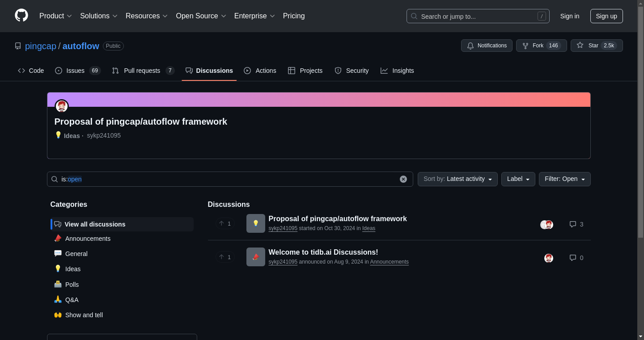Click the Sign up button
The width and height of the screenshot is (644, 340).
(606, 16)
